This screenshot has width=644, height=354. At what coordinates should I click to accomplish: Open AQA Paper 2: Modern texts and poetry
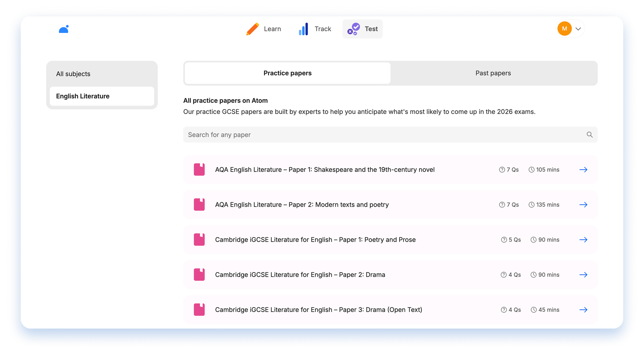[302, 205]
